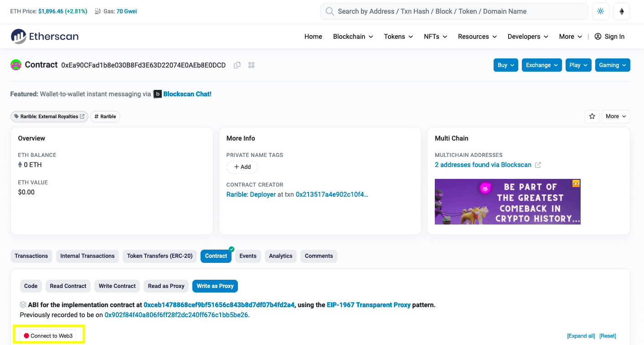
Task: Click the ABI layers icon
Action: click(23, 304)
